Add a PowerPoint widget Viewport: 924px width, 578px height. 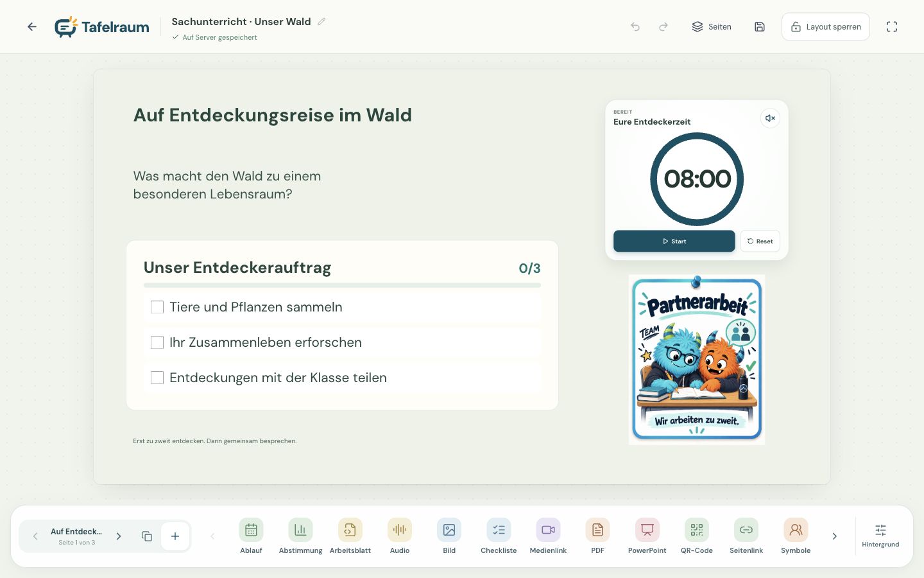[647, 536]
